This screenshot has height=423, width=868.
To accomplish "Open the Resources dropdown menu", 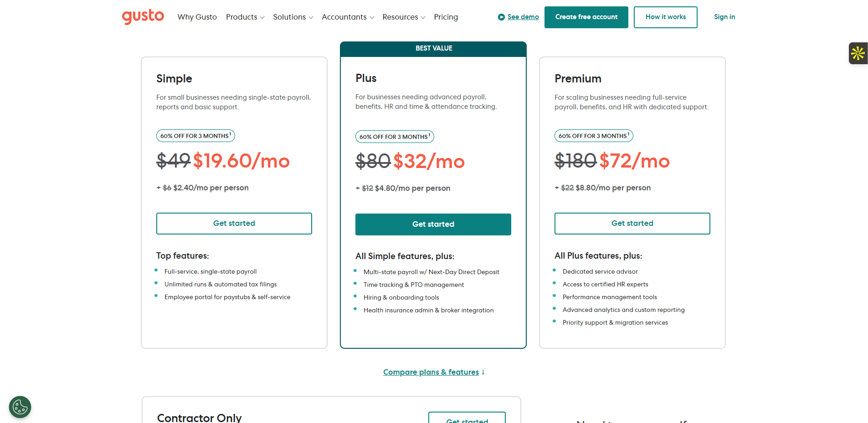I will [x=404, y=17].
